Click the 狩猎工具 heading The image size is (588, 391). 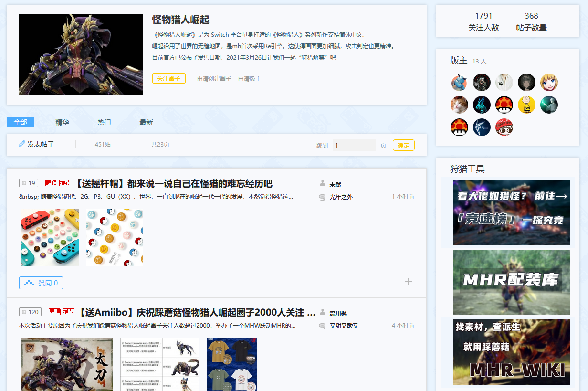click(x=467, y=169)
